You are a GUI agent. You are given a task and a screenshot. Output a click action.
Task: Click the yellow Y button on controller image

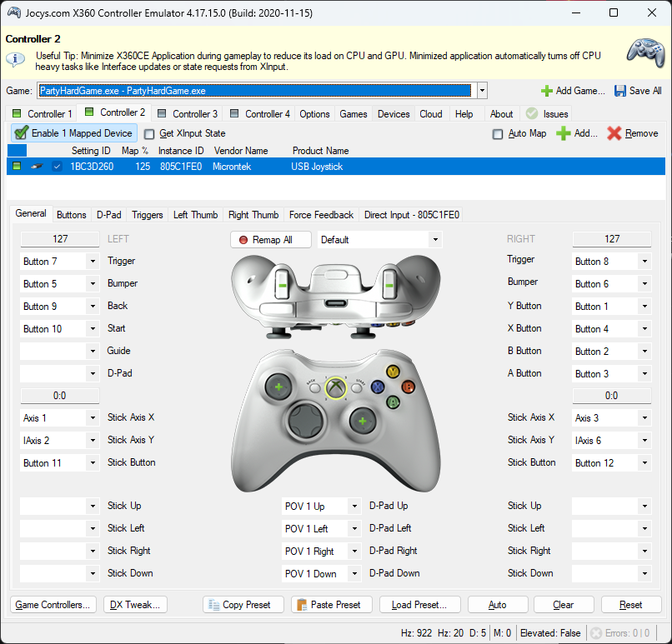[x=393, y=372]
